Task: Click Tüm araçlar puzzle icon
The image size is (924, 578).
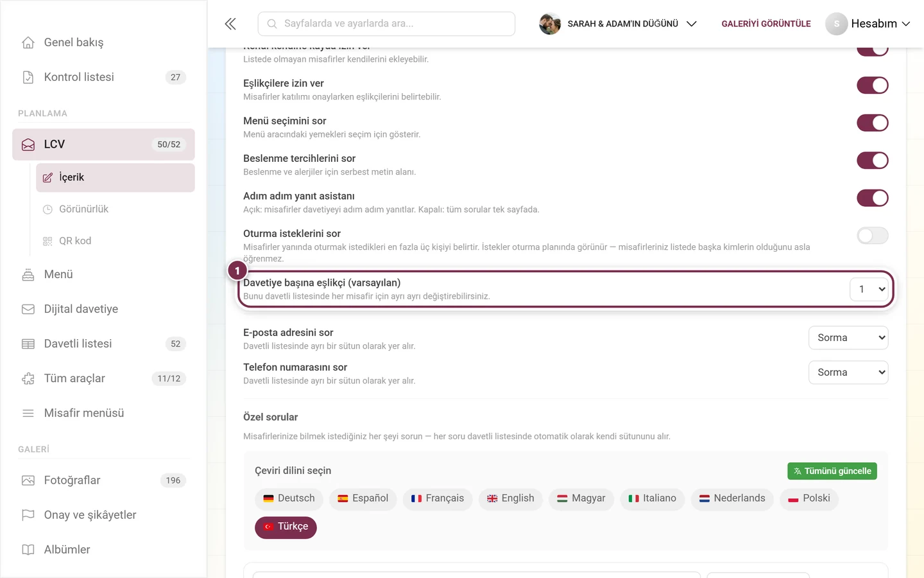Action: (x=28, y=378)
